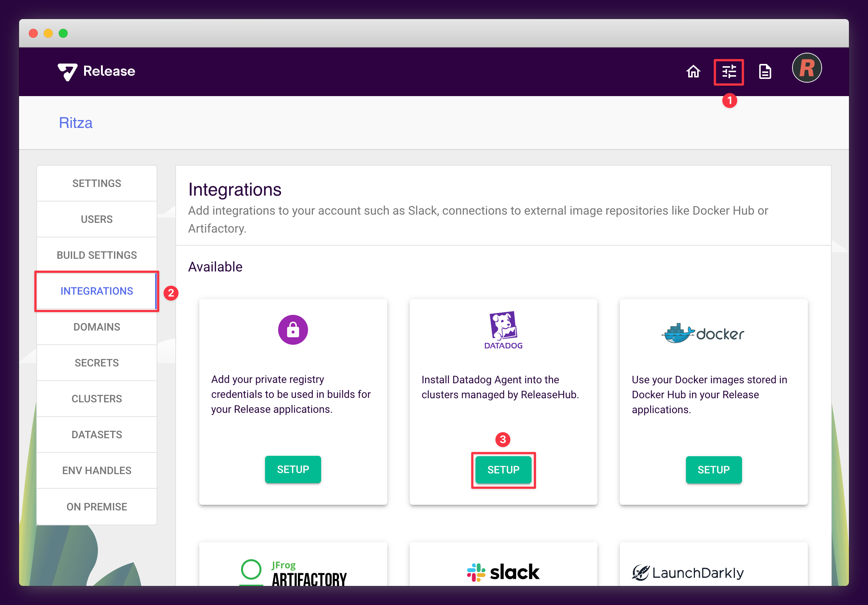
Task: Open the Settings sidebar tab
Action: click(x=97, y=183)
